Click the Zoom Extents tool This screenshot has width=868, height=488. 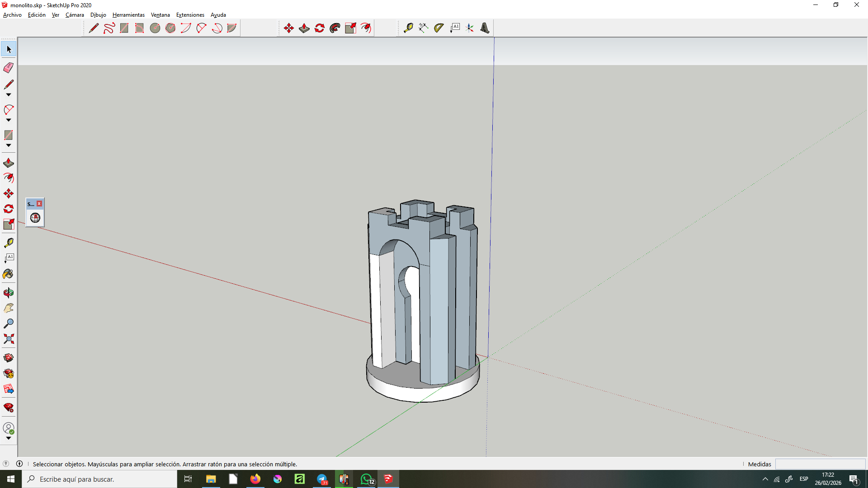click(x=9, y=339)
